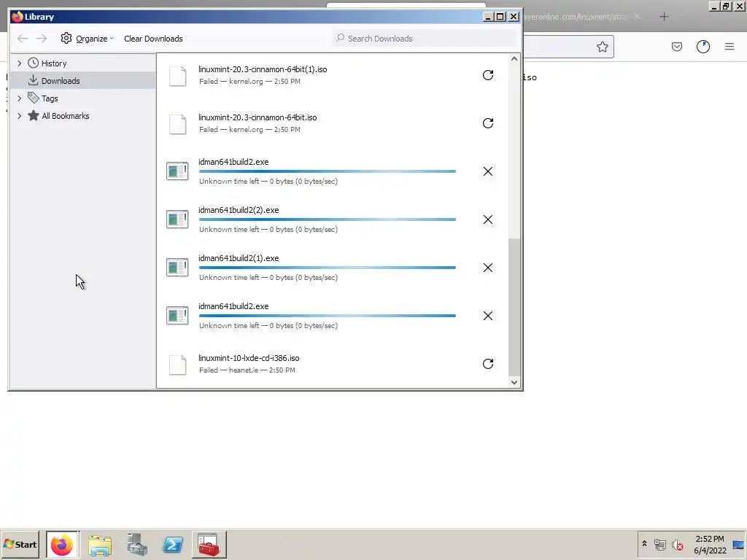This screenshot has height=560, width=747.
Task: Click exe icon of idman641build2(1).exe
Action: (x=177, y=268)
